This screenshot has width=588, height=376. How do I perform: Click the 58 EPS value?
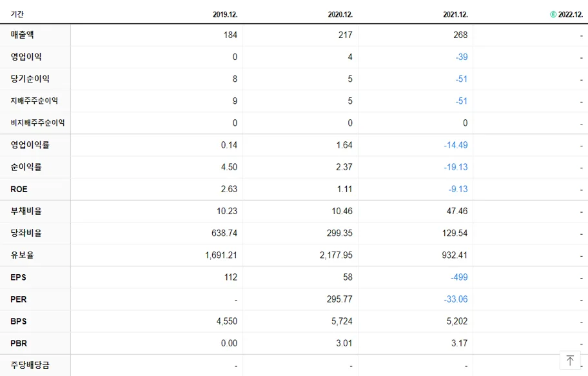(x=348, y=277)
